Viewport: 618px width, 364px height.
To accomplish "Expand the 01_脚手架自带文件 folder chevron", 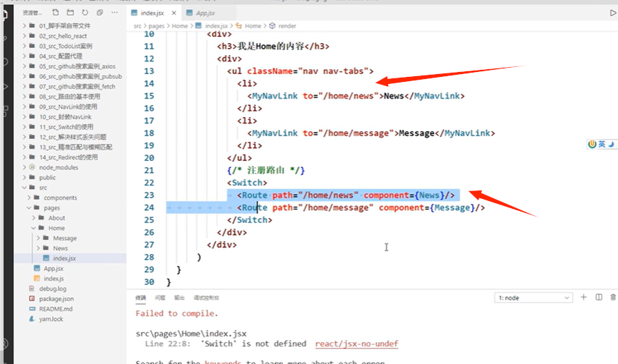I will (25, 25).
